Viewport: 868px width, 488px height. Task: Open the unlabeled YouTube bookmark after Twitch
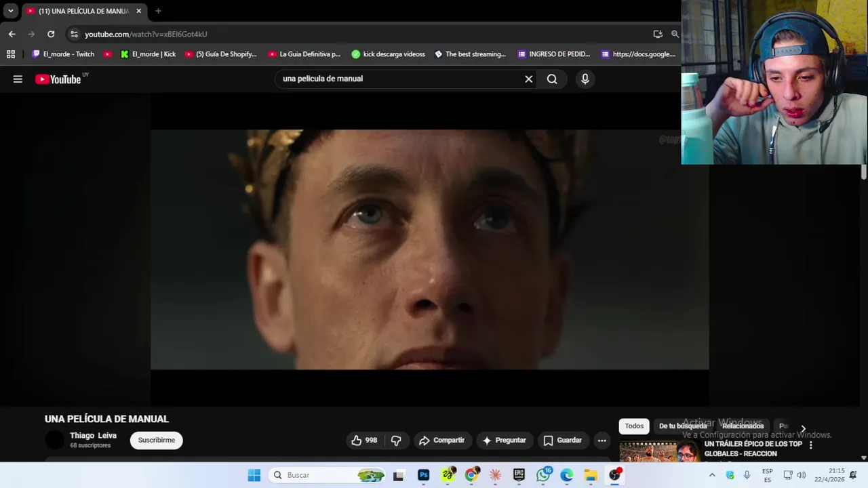pyautogui.click(x=107, y=54)
